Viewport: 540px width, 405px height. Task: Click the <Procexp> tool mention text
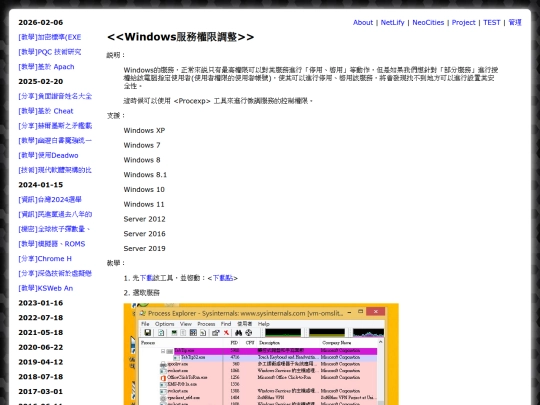[192, 101]
